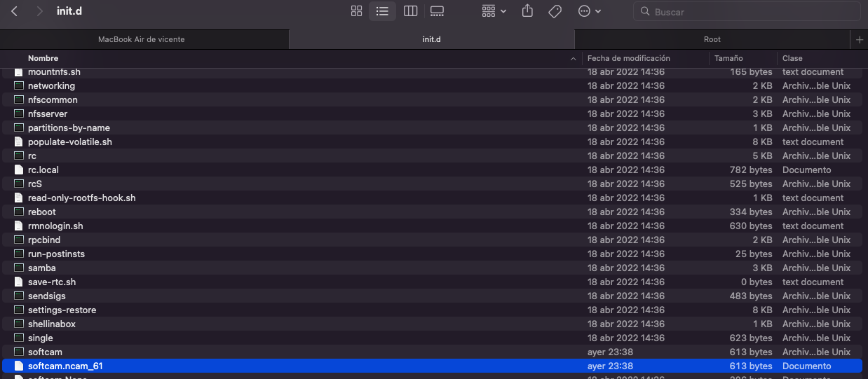
Task: Click the Tags icon
Action: pyautogui.click(x=555, y=11)
